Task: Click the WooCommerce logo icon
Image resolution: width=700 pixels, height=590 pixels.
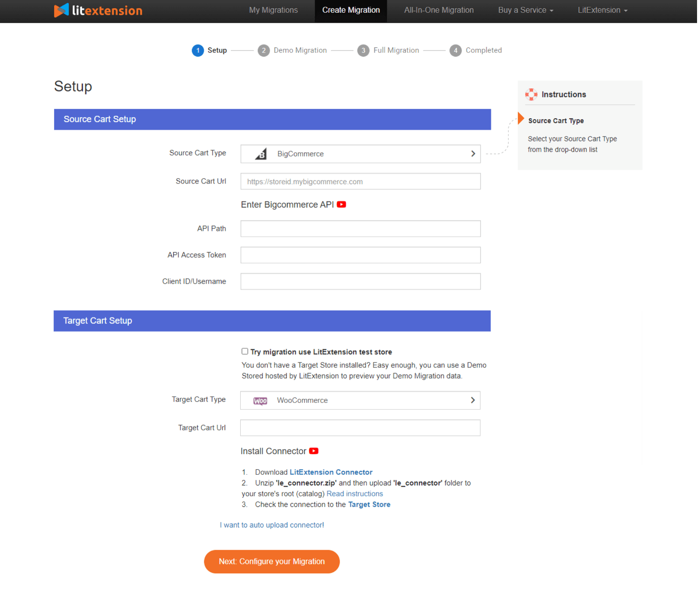Action: pos(260,401)
